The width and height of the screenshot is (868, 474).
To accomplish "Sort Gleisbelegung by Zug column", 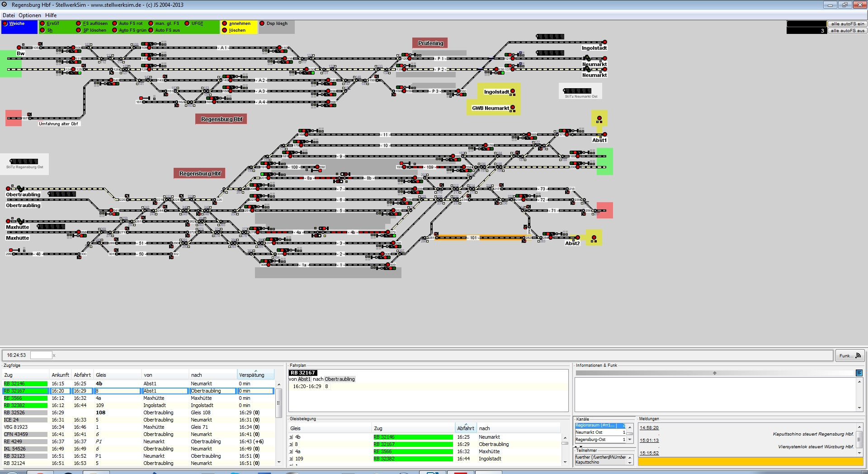I will click(413, 428).
